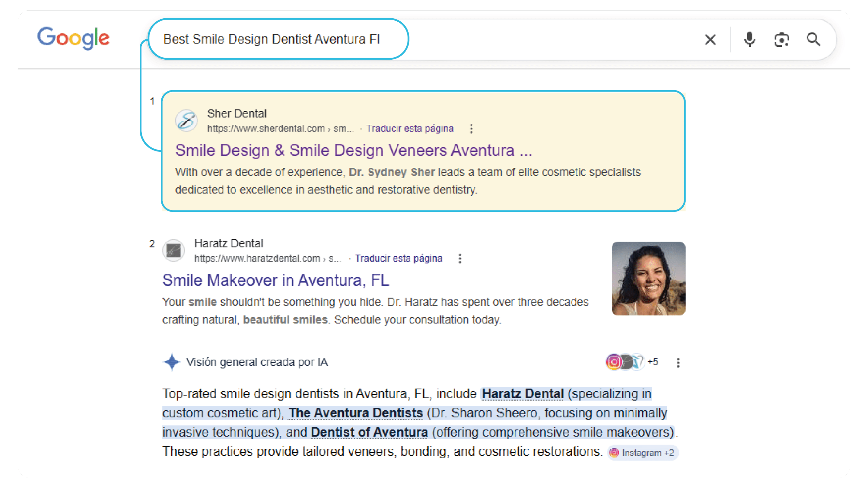
Task: Click into the search query field
Action: tap(271, 39)
